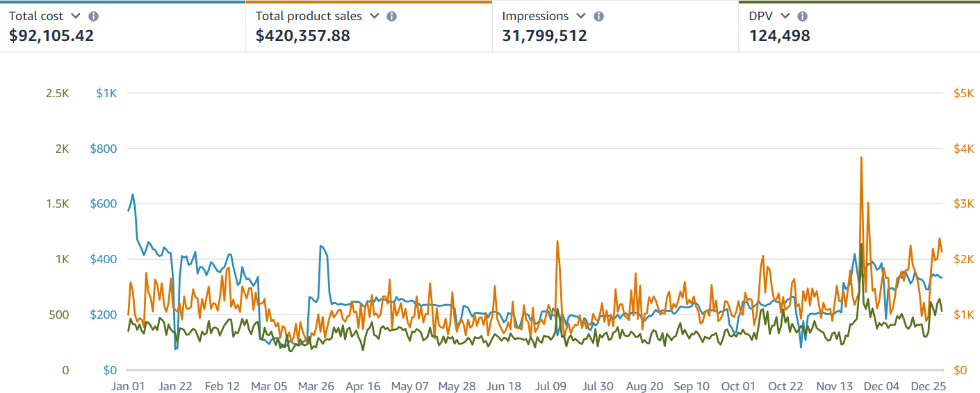Select the Impressions metric label
The height and width of the screenshot is (393, 980).
pos(535,16)
